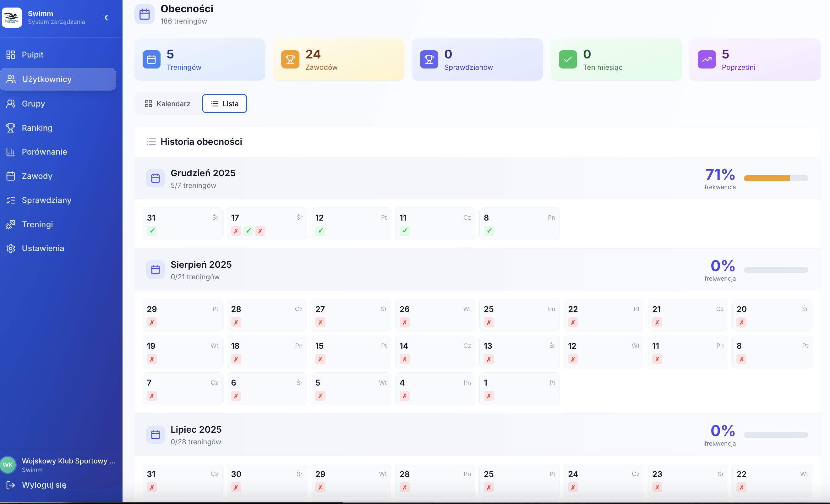Toggle the middle green check on December 17

[248, 231]
